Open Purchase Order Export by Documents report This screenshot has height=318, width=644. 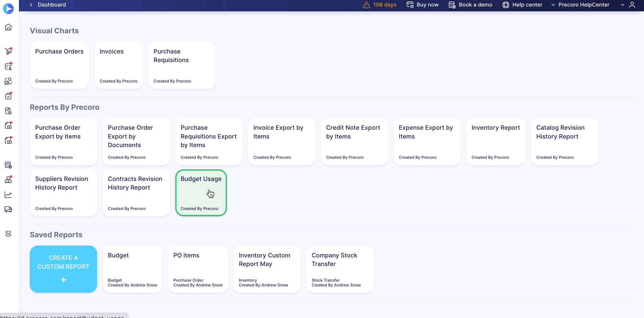click(136, 142)
